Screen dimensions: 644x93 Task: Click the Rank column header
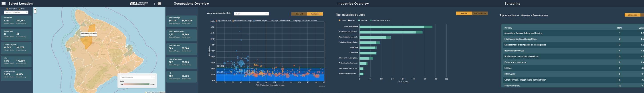pyautogui.click(x=620, y=28)
